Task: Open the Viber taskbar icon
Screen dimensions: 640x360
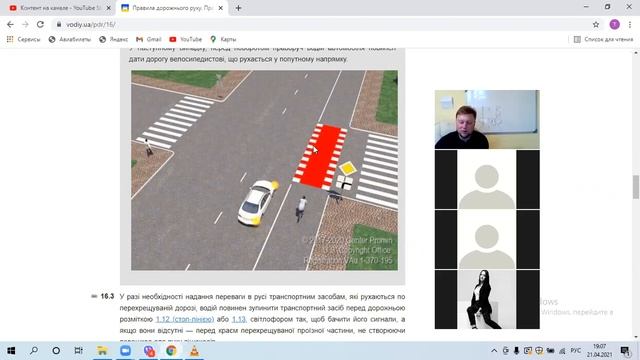Action: (x=149, y=351)
